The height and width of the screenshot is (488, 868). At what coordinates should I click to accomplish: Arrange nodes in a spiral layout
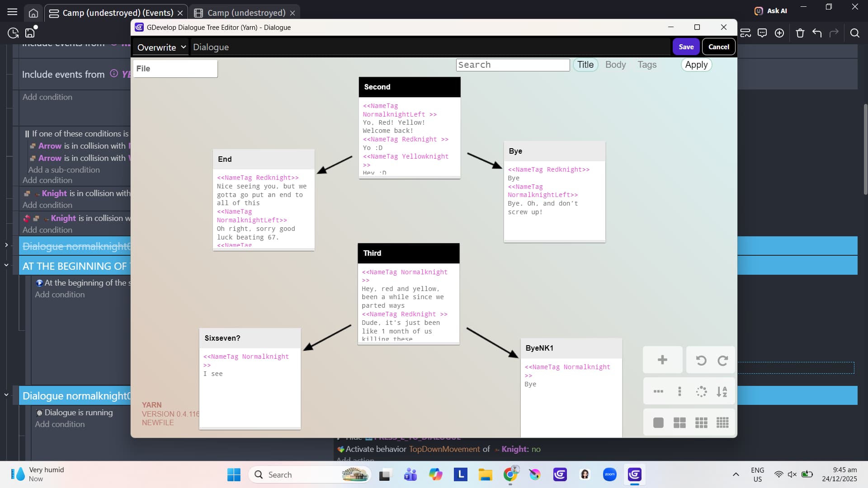701,391
